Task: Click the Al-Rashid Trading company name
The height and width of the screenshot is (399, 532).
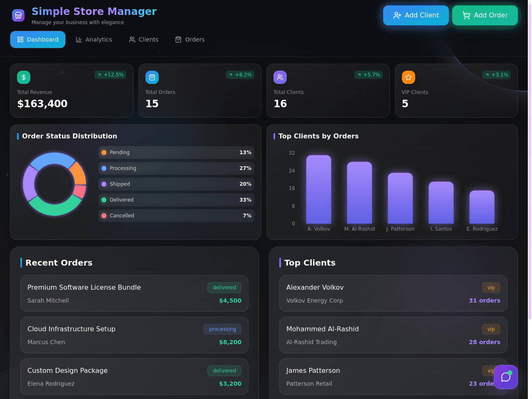Action: [x=311, y=342]
